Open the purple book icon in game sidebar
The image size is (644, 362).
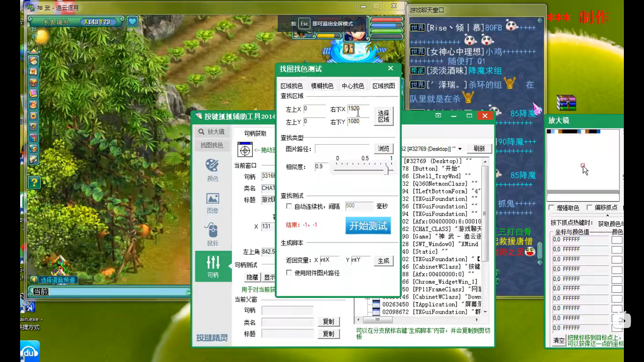(x=33, y=93)
